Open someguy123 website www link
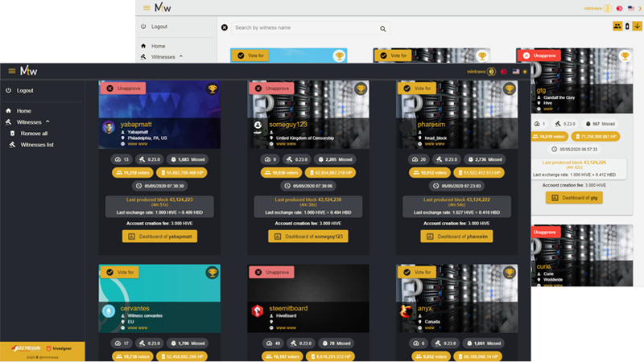The width and height of the screenshot is (644, 362). click(287, 144)
